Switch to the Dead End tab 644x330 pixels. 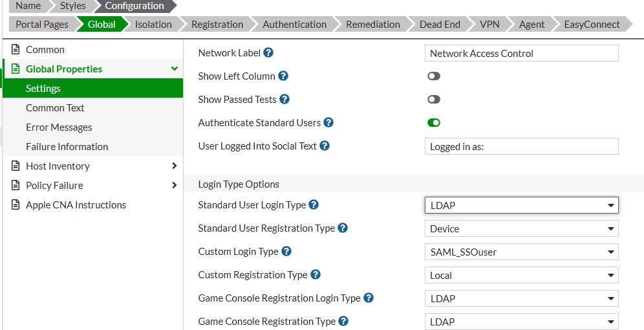(x=440, y=24)
